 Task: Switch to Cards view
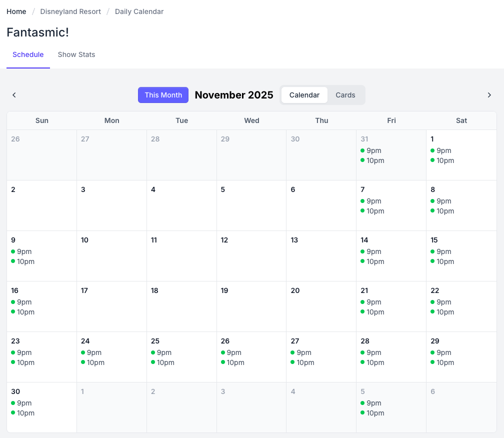345,95
